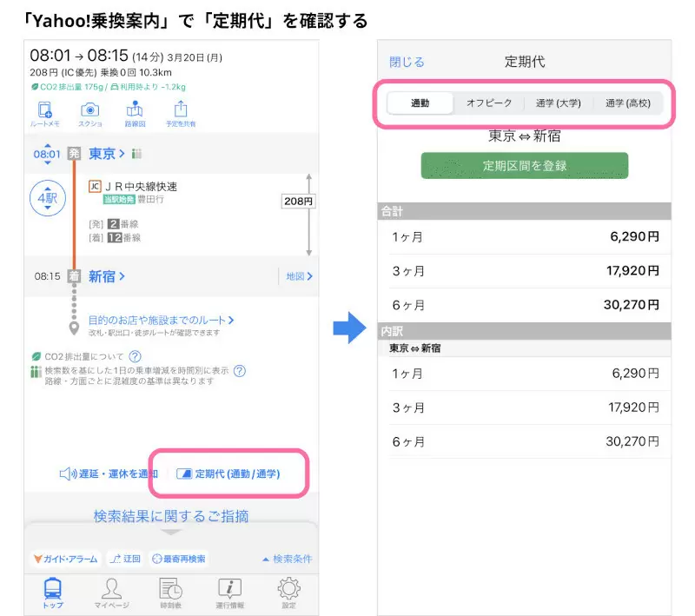Tap the 豊田行 destination text
695x616 pixels.
click(150, 200)
